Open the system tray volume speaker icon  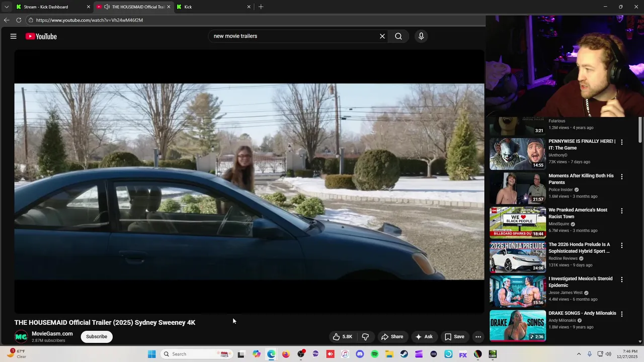coord(608,354)
